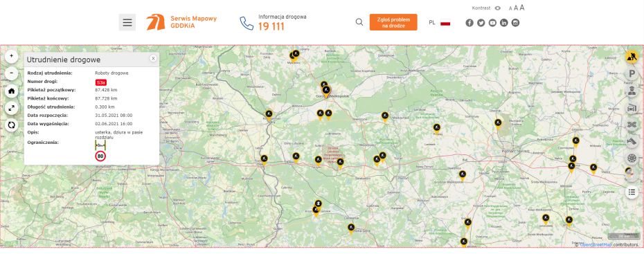Screen dimensions: 644x254
Task: Open the search magnifier icon
Action: tap(359, 22)
